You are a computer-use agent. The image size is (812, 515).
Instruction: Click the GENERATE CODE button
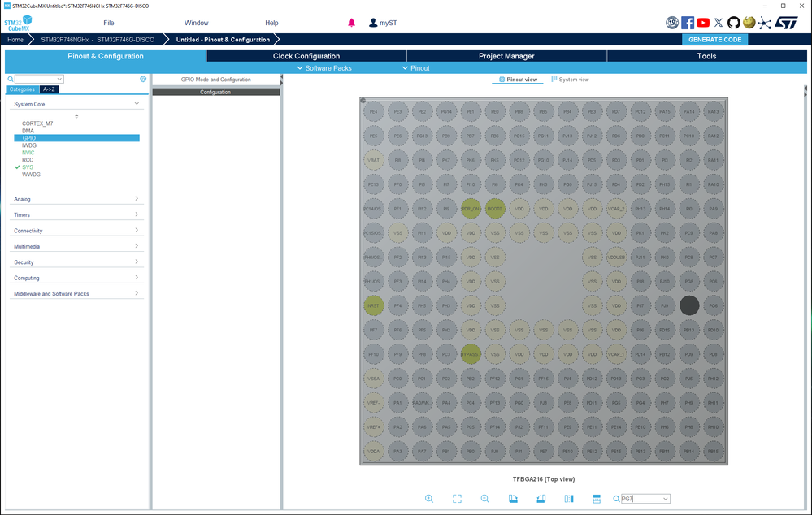714,39
